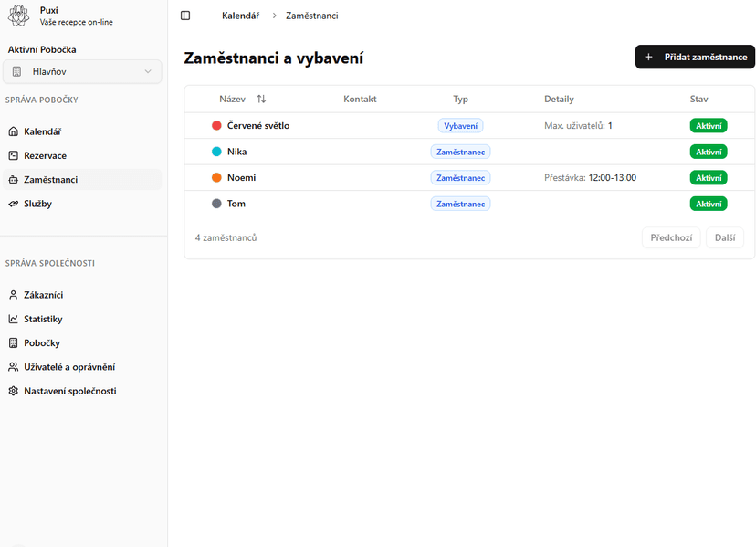Click the Rezervace icon in sidebar
Screen dimensions: 756x547
pos(14,155)
